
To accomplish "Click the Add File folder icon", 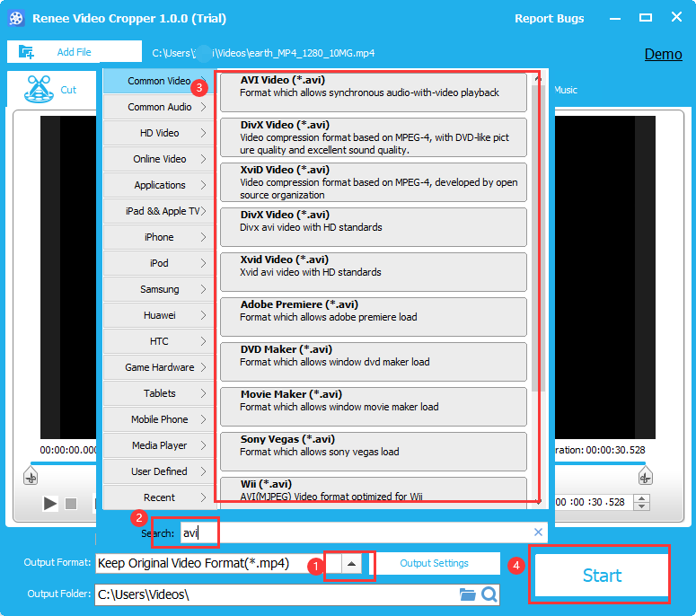I will pos(26,52).
